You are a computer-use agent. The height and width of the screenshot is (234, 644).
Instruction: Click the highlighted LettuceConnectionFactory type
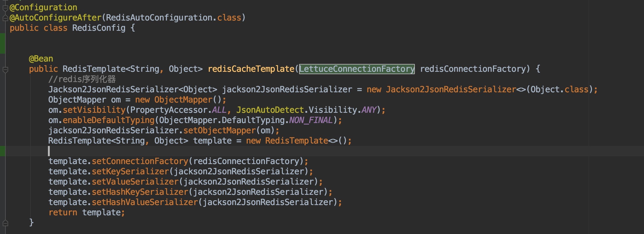[357, 69]
